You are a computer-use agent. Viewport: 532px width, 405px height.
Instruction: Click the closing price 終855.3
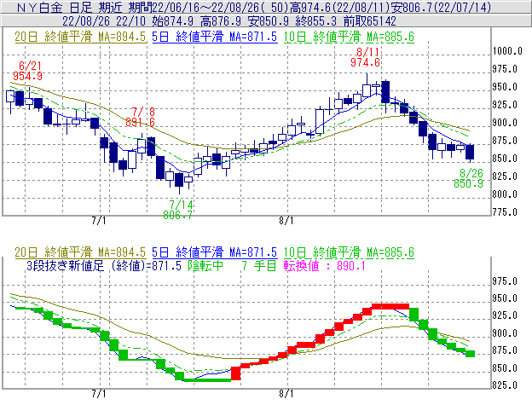click(315, 21)
